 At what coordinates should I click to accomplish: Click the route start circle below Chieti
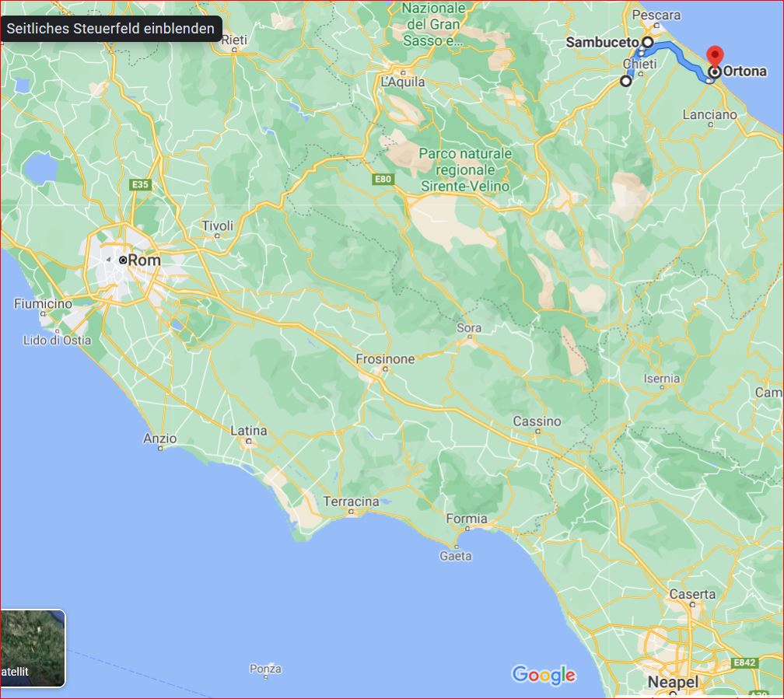tap(625, 81)
